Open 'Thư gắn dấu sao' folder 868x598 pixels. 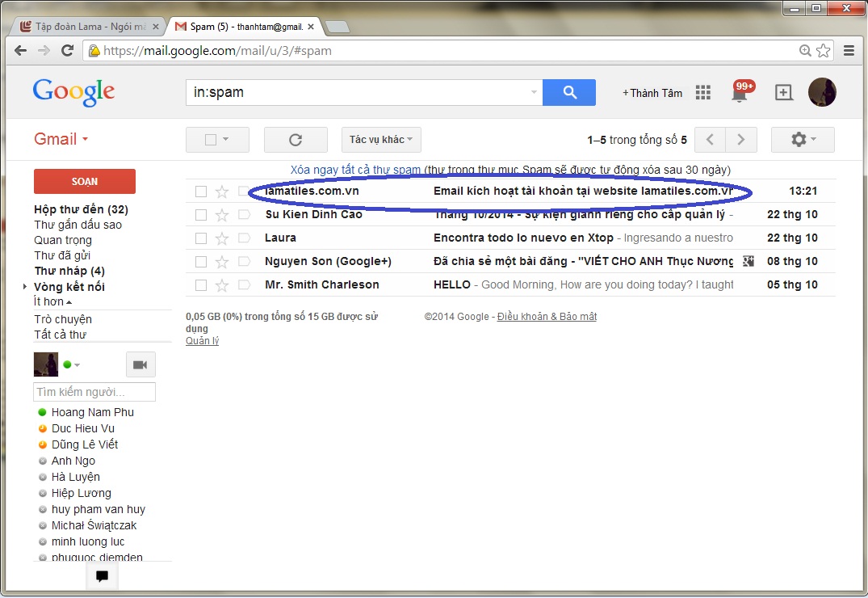tap(78, 225)
